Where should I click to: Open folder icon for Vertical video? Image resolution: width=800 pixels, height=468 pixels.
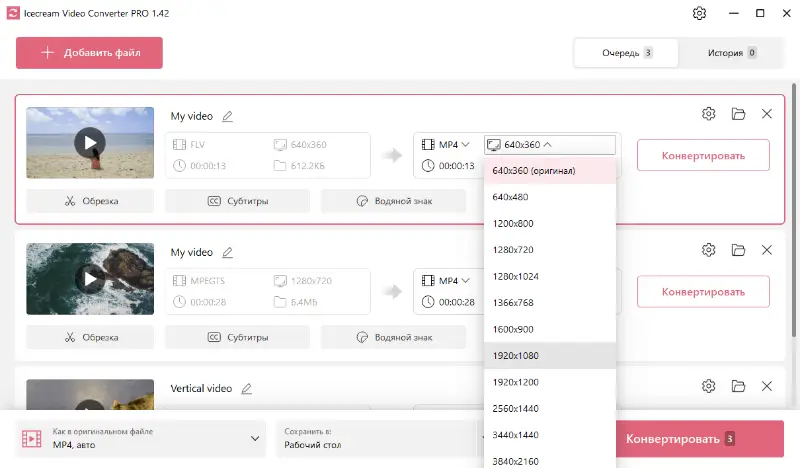[x=738, y=386]
